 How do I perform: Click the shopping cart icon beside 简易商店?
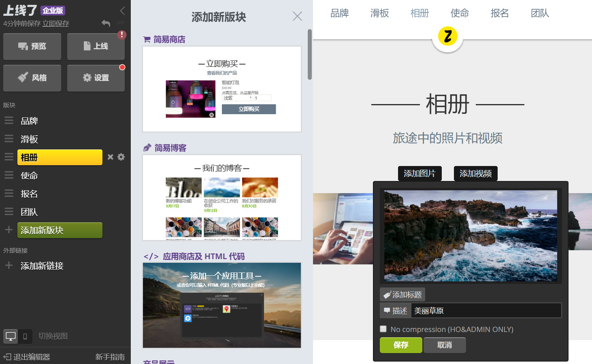point(147,39)
